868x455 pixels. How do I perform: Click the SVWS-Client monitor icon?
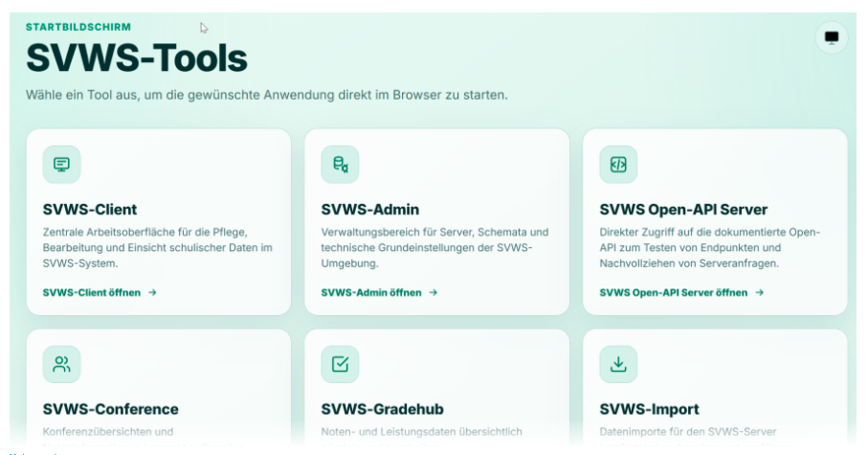click(x=61, y=165)
